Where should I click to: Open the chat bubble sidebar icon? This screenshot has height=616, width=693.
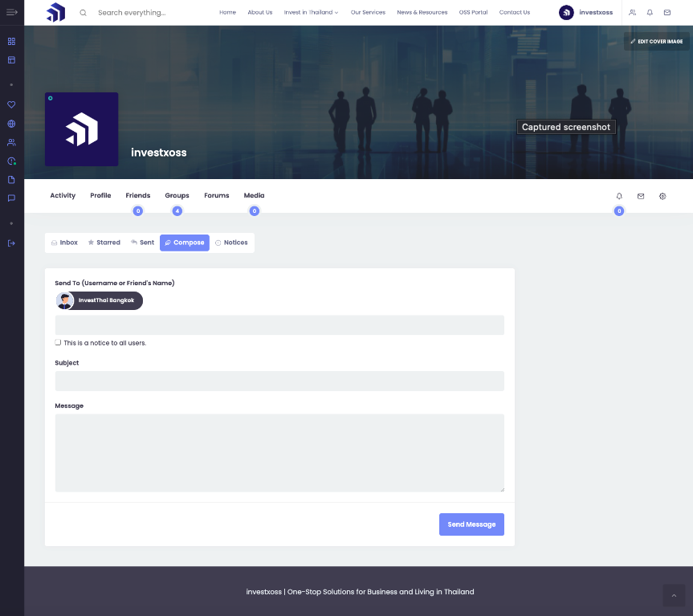11,198
